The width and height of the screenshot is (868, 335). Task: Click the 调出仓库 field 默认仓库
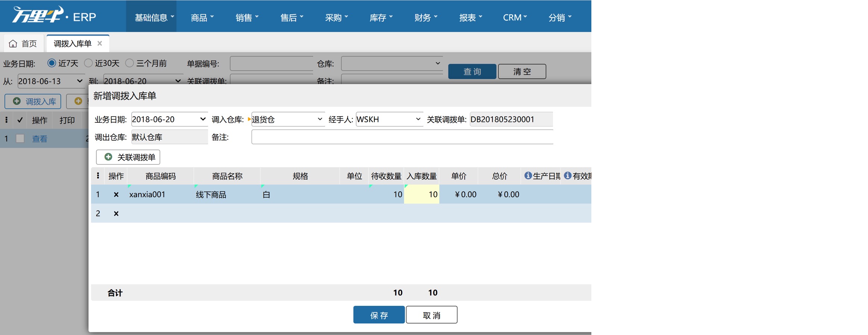169,137
